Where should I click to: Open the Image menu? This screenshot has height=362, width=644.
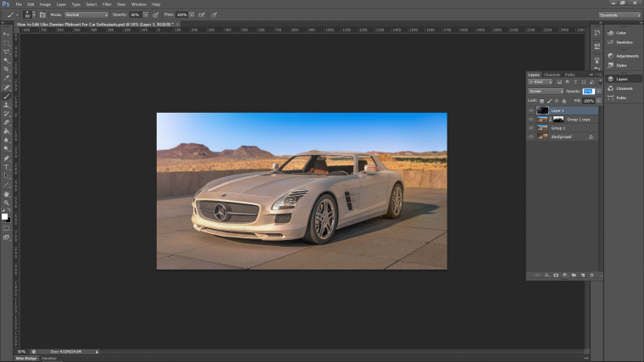[45, 4]
